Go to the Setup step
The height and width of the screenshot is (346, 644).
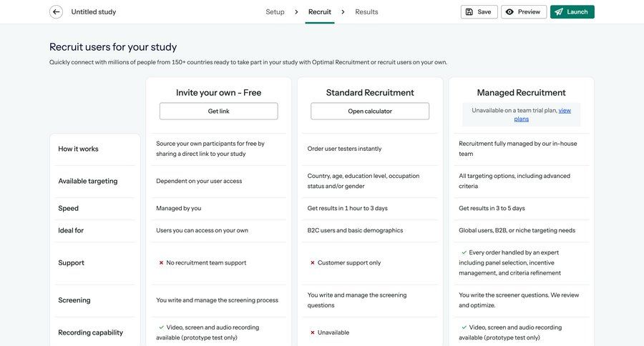tap(275, 12)
